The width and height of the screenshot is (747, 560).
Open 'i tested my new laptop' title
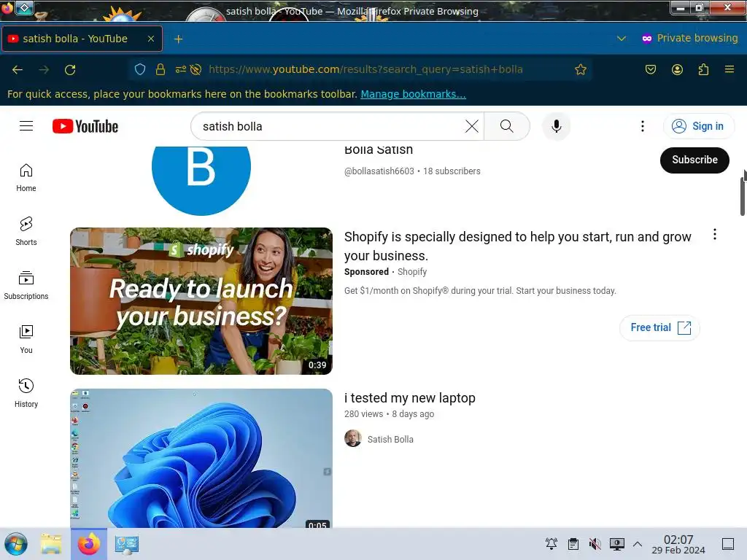[x=410, y=397]
